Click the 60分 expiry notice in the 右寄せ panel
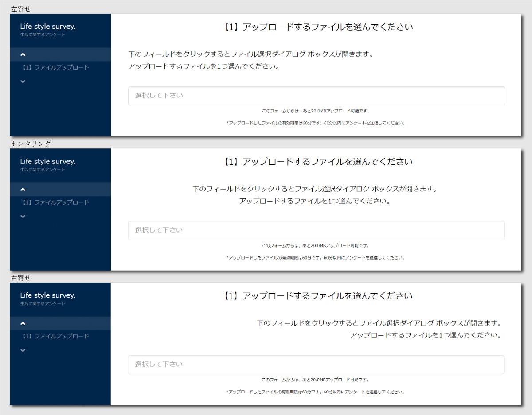532x415 pixels. [x=315, y=392]
